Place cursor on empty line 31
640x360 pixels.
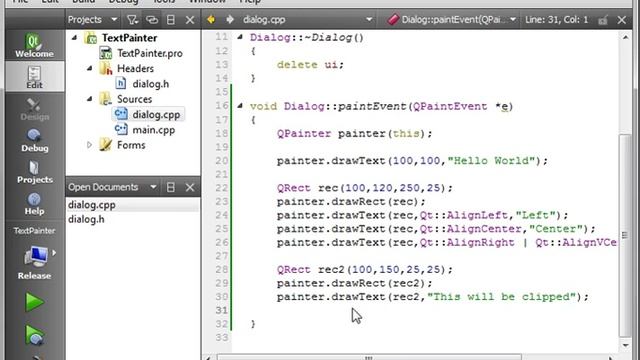pyautogui.click(x=424, y=310)
